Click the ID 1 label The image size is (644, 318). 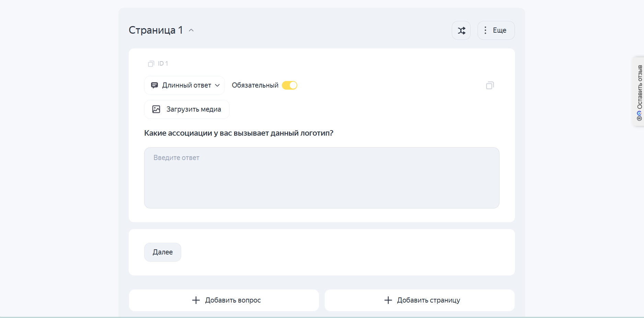pos(163,64)
